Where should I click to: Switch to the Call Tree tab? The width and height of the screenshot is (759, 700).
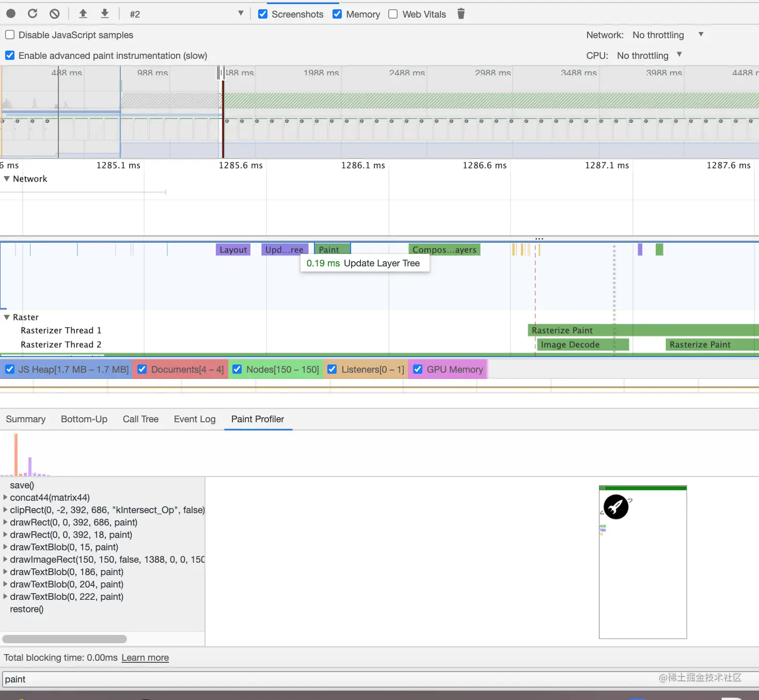point(140,419)
